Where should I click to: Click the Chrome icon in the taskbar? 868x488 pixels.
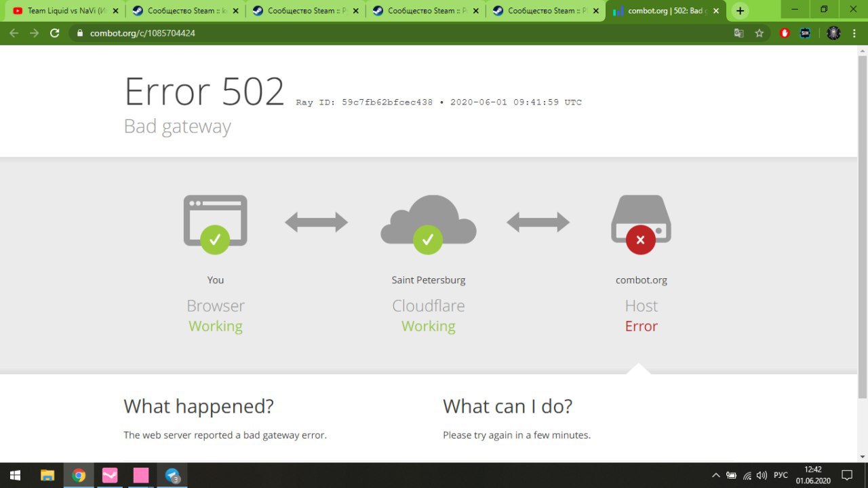(79, 475)
